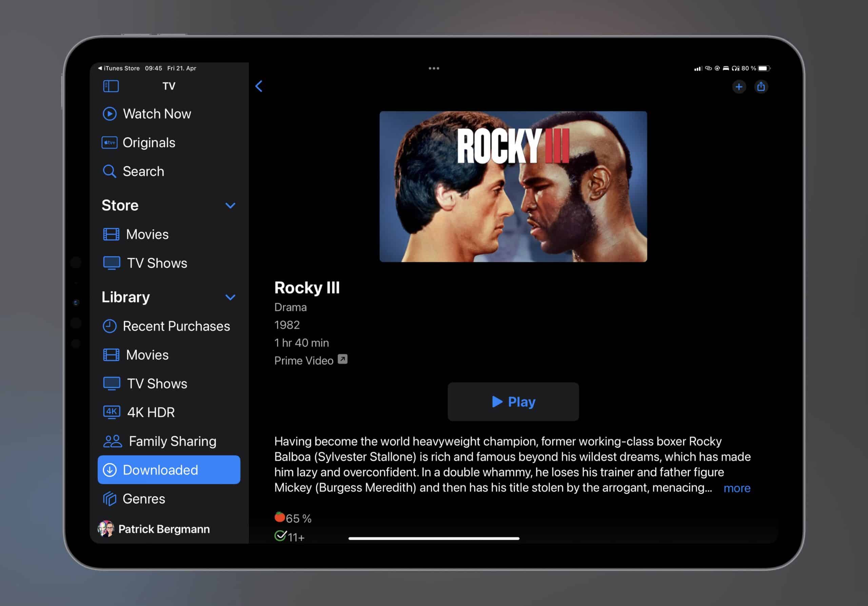Screen dimensions: 868x606
Task: Tap the 1 hr 40 min runtime
Action: pyautogui.click(x=302, y=343)
